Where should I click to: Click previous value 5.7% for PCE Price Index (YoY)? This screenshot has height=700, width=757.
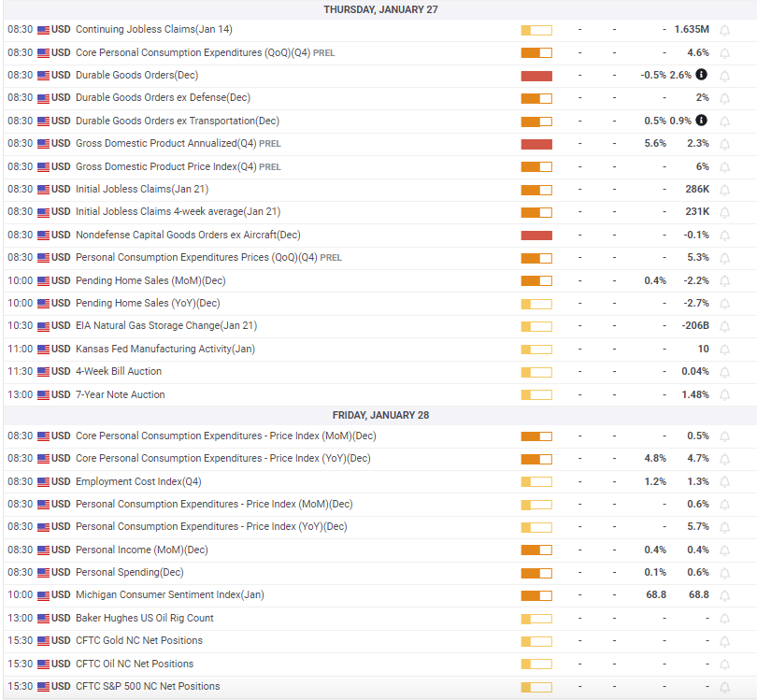[698, 526]
